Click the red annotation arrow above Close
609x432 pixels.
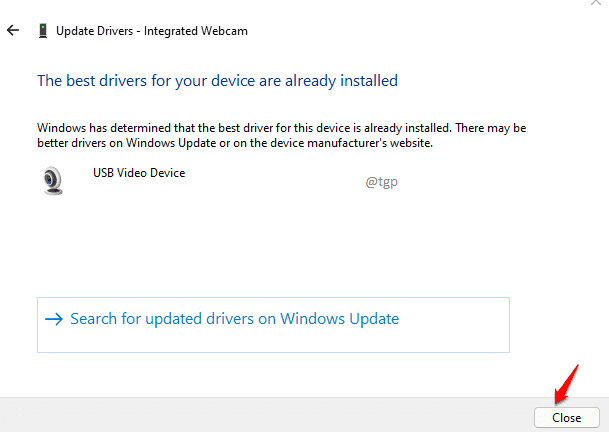coord(566,385)
